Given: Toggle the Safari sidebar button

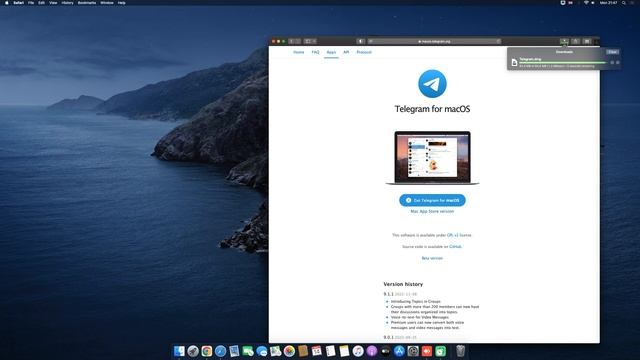Looking at the screenshot, I should 308,41.
